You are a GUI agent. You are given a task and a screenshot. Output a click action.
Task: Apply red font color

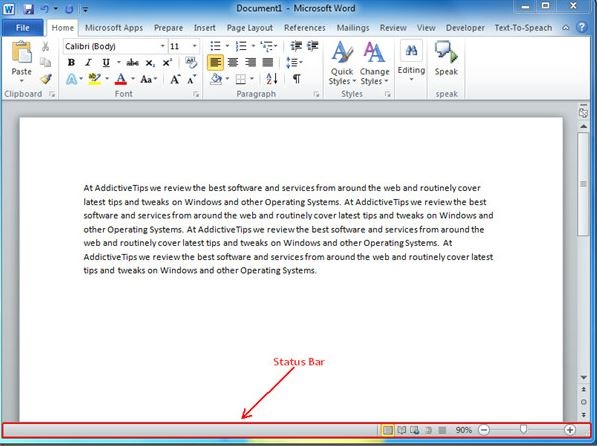(x=121, y=79)
